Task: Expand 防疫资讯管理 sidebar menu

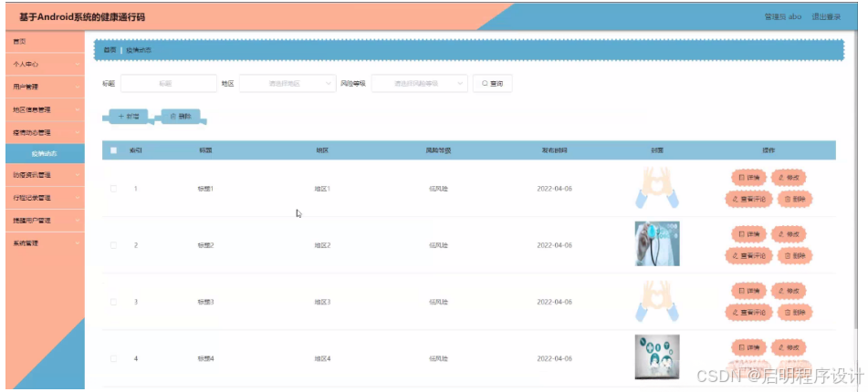Action: (x=45, y=175)
